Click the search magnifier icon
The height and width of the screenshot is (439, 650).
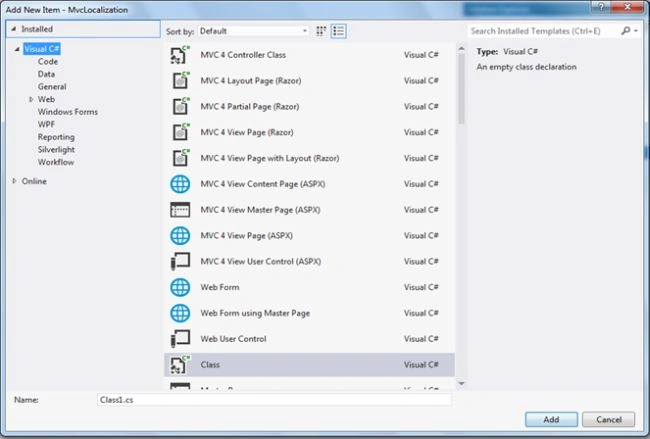(x=626, y=31)
